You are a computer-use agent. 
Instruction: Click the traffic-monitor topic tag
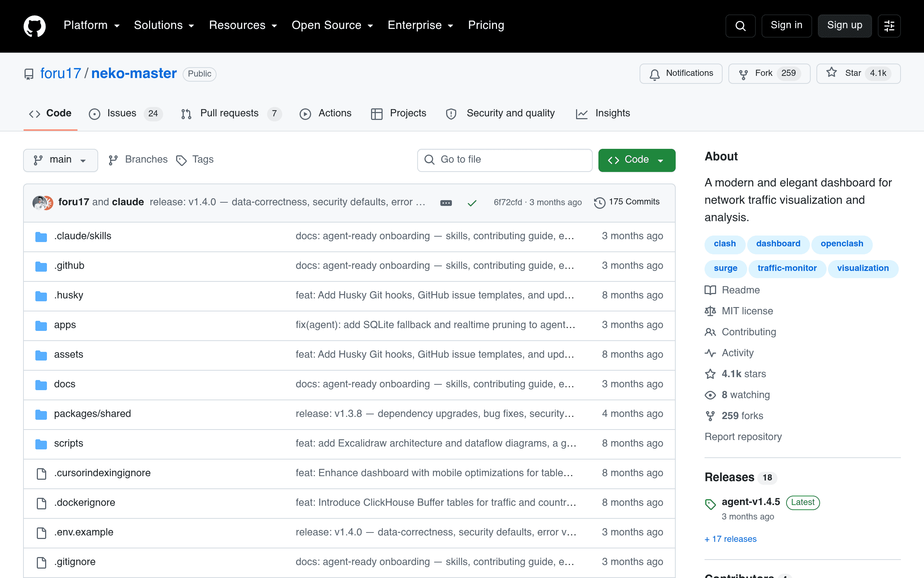[x=787, y=268]
